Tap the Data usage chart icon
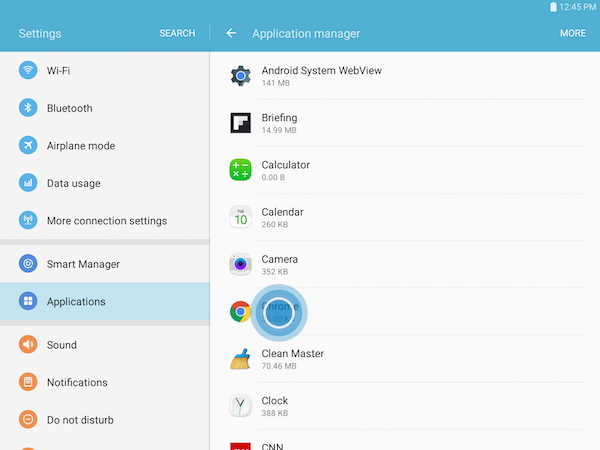Image resolution: width=600 pixels, height=450 pixels. pos(28,183)
